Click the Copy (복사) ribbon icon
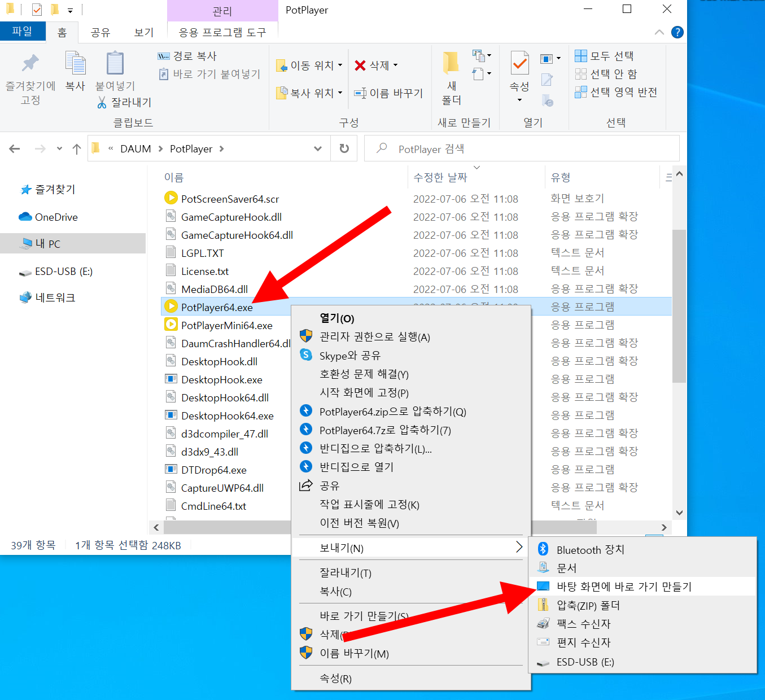 [75, 63]
